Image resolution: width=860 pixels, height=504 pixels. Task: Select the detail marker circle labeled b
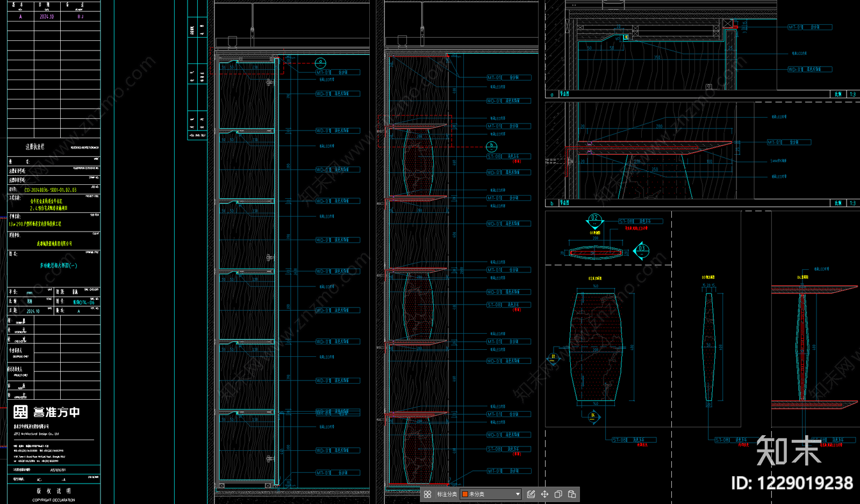pos(491,146)
